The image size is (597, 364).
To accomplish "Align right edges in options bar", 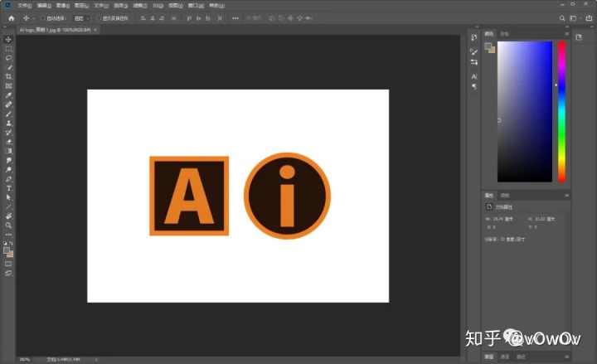I will click(x=162, y=18).
